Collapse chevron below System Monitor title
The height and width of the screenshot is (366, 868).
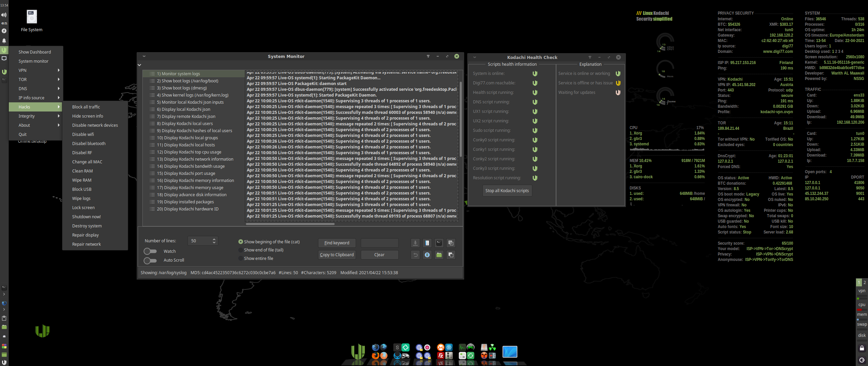tap(139, 65)
